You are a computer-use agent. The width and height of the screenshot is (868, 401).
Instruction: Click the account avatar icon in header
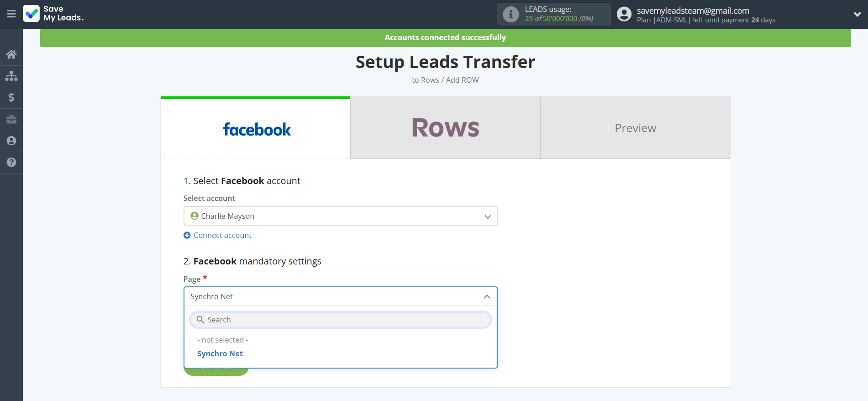coord(624,14)
